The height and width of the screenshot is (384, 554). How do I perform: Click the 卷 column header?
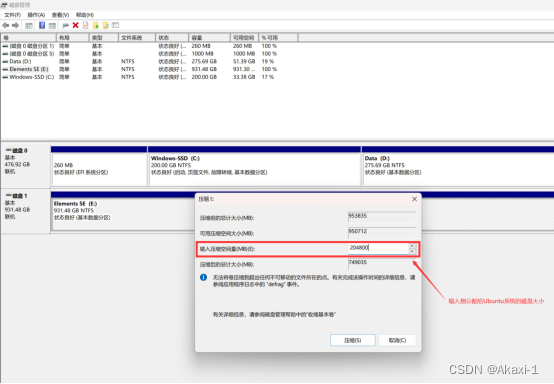click(28, 38)
